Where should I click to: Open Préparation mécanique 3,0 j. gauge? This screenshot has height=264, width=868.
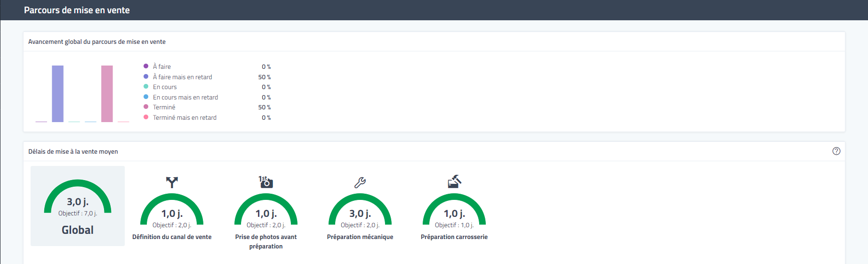click(x=360, y=209)
